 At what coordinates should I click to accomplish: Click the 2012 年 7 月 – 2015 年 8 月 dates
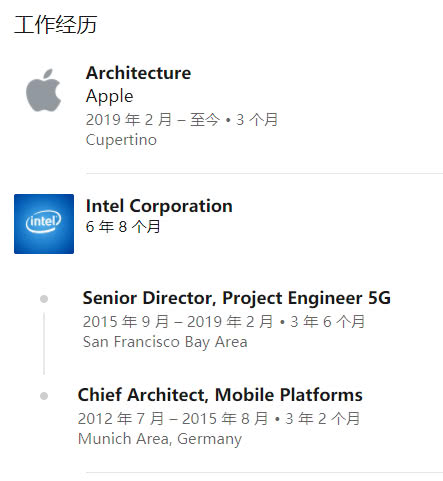(173, 419)
